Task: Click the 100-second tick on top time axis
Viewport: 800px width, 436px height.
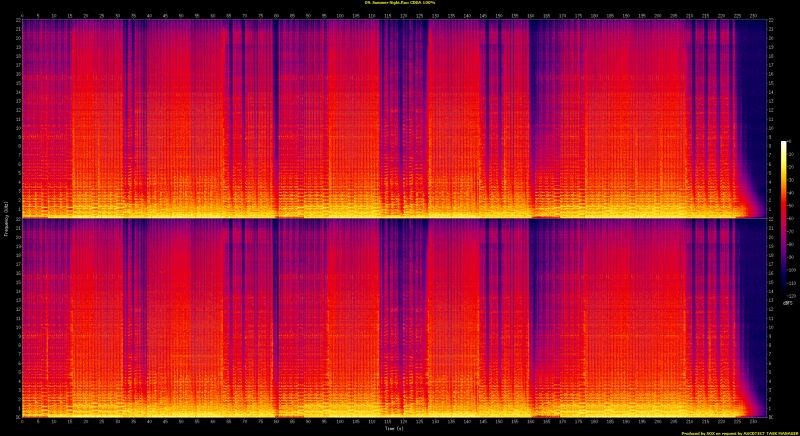Action: 339,15
